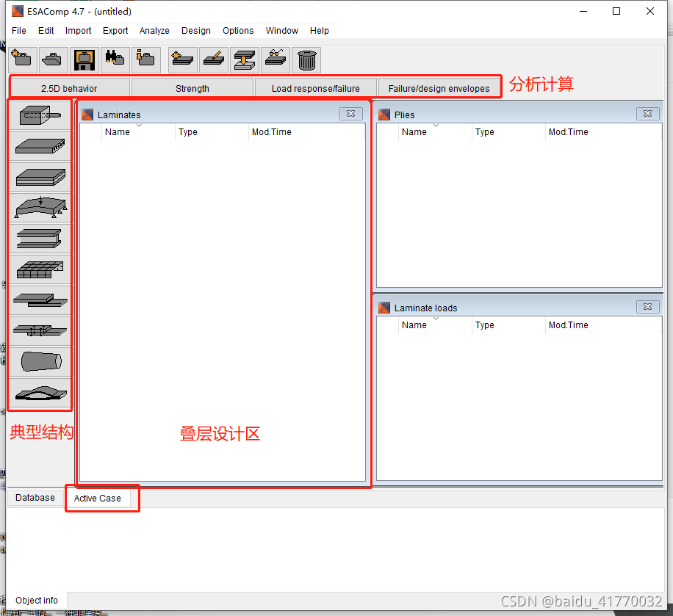
Task: Open the Design menu
Action: pos(195,30)
